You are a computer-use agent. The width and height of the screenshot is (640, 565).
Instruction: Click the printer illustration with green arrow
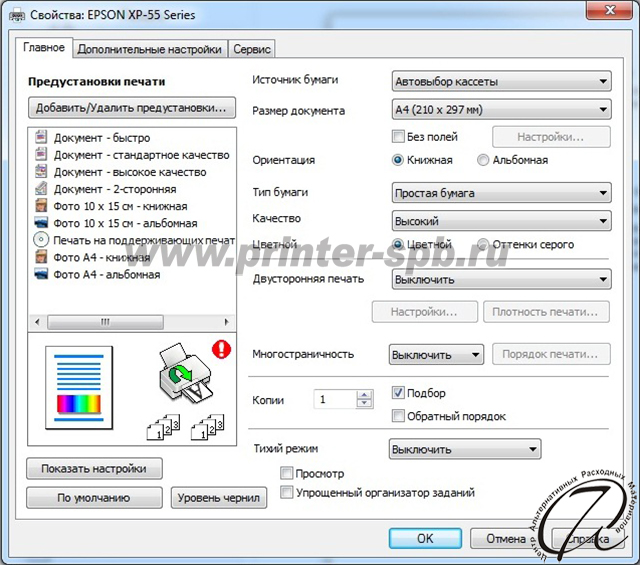click(185, 374)
